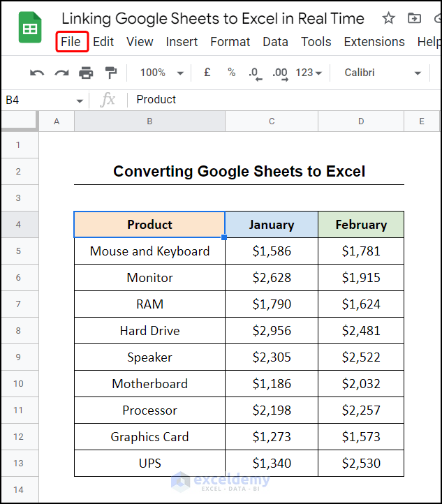The height and width of the screenshot is (504, 442).
Task: Open the File menu
Action: [71, 42]
